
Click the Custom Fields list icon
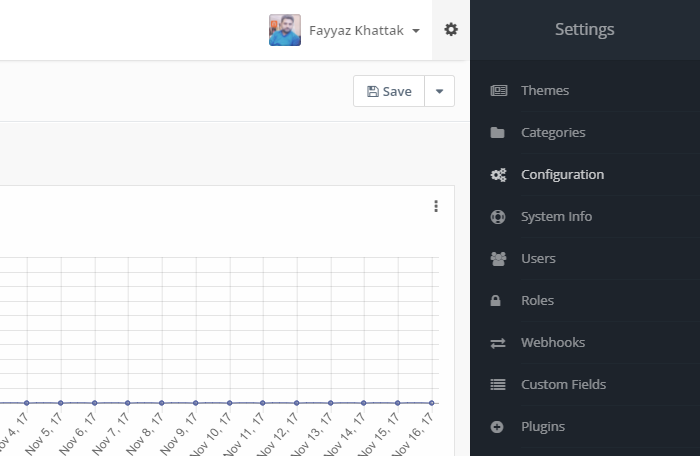(498, 385)
